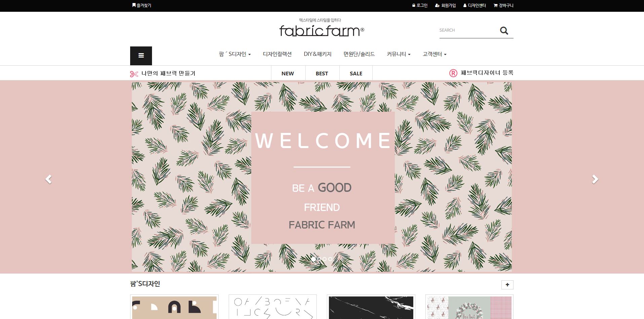
Task: Expand the 커뮤니티 dropdown menu
Action: pos(399,54)
